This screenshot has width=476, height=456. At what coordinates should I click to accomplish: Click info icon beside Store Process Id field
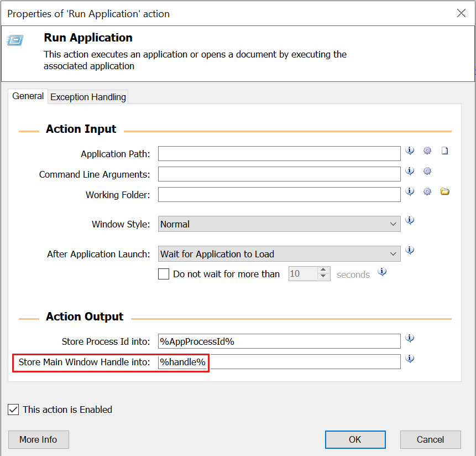410,338
